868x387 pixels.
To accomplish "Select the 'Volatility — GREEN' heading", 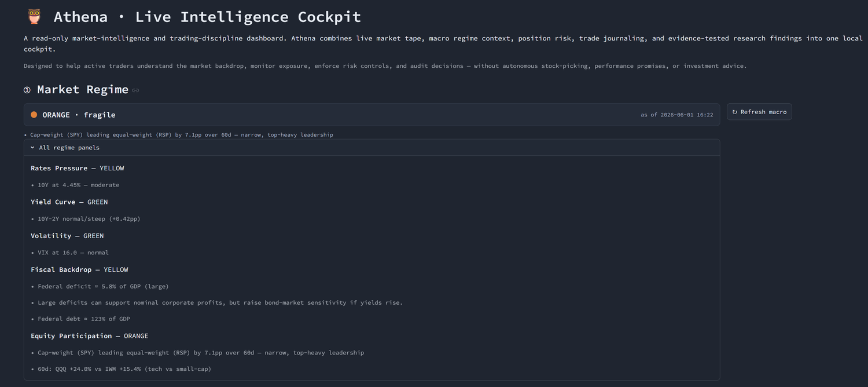I will click(67, 236).
